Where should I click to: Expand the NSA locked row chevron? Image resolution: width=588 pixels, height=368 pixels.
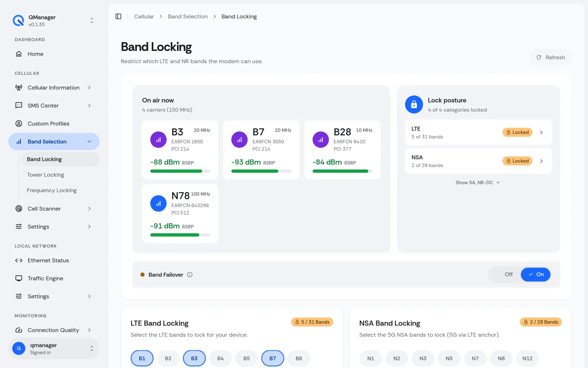(541, 161)
